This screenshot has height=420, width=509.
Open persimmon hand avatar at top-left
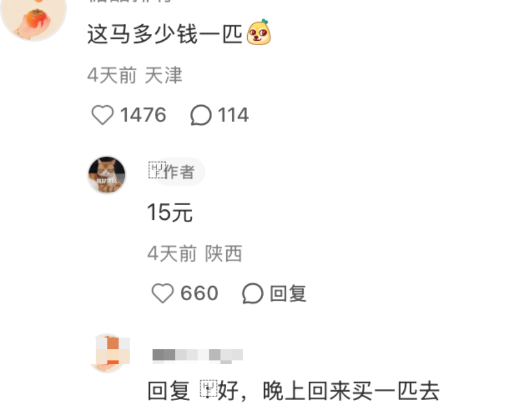click(33, 17)
